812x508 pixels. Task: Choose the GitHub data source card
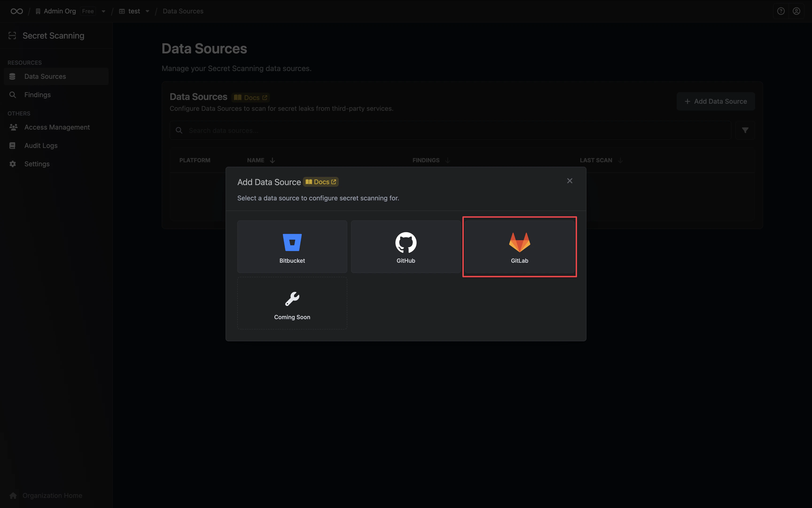tap(406, 247)
